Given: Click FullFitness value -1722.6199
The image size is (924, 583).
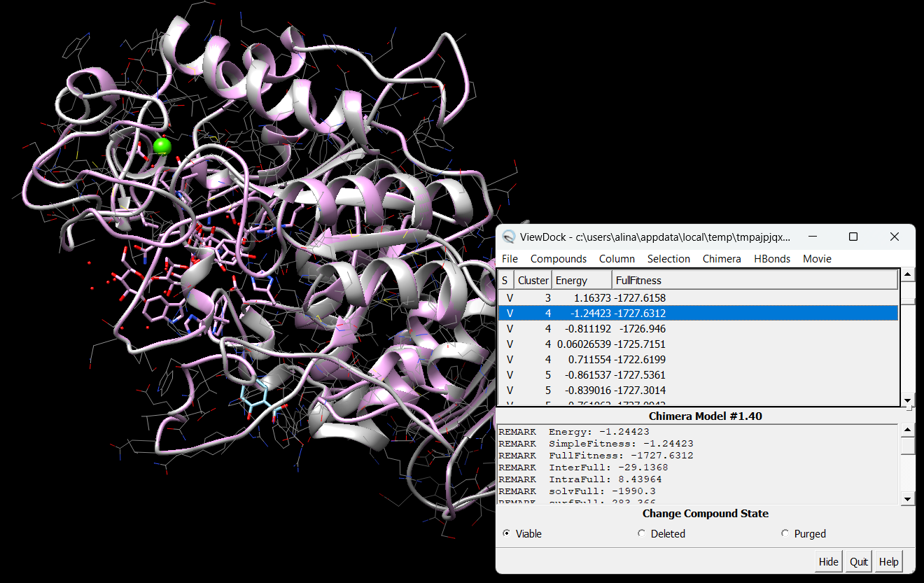Looking at the screenshot, I should 640,359.
